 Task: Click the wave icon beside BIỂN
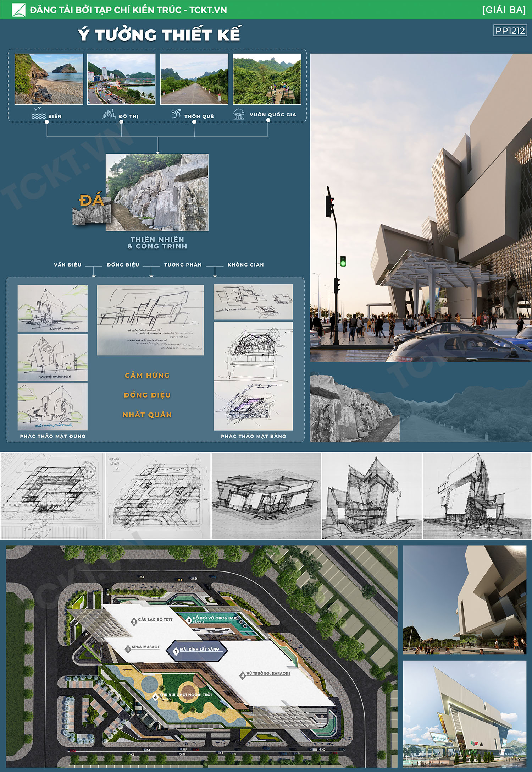point(38,114)
